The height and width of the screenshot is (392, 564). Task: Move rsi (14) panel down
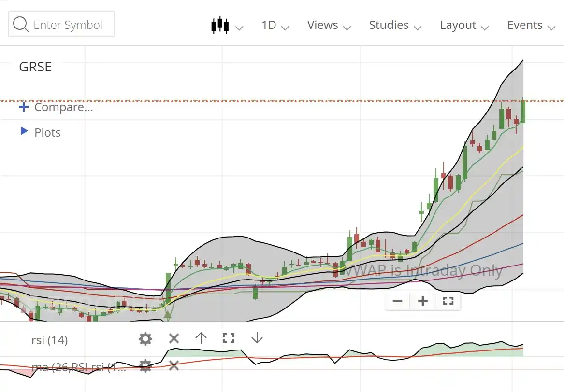[x=256, y=338]
